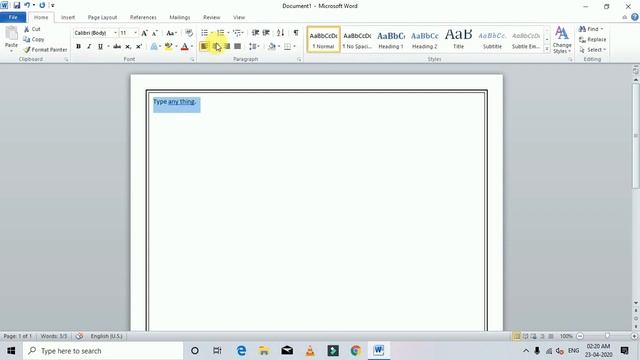The width and height of the screenshot is (640, 360).
Task: Toggle Italic formatting
Action: [89, 47]
